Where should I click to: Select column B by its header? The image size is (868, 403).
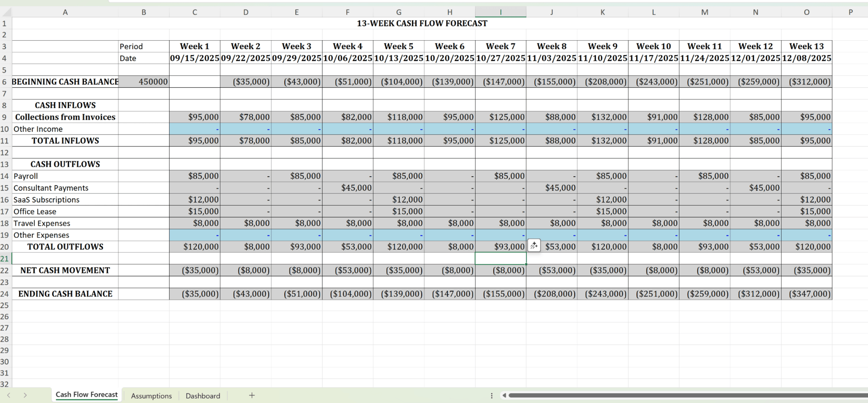(144, 12)
